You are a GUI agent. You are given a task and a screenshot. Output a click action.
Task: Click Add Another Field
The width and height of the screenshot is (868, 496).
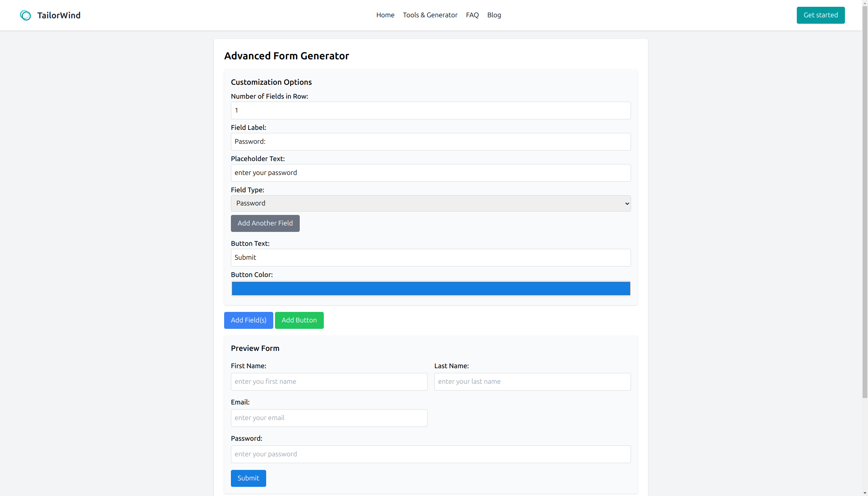265,223
